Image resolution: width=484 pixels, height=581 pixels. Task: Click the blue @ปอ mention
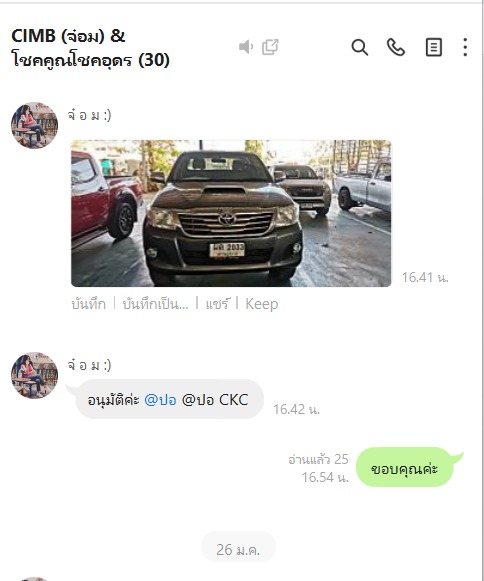[x=160, y=400]
